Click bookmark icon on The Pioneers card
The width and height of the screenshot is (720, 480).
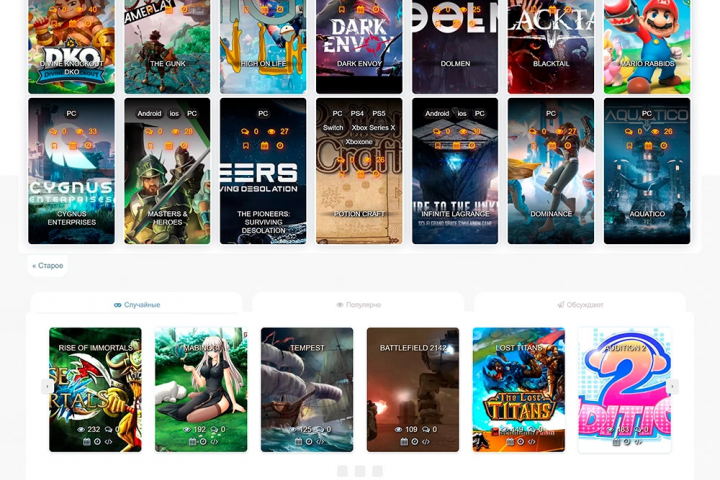(246, 146)
